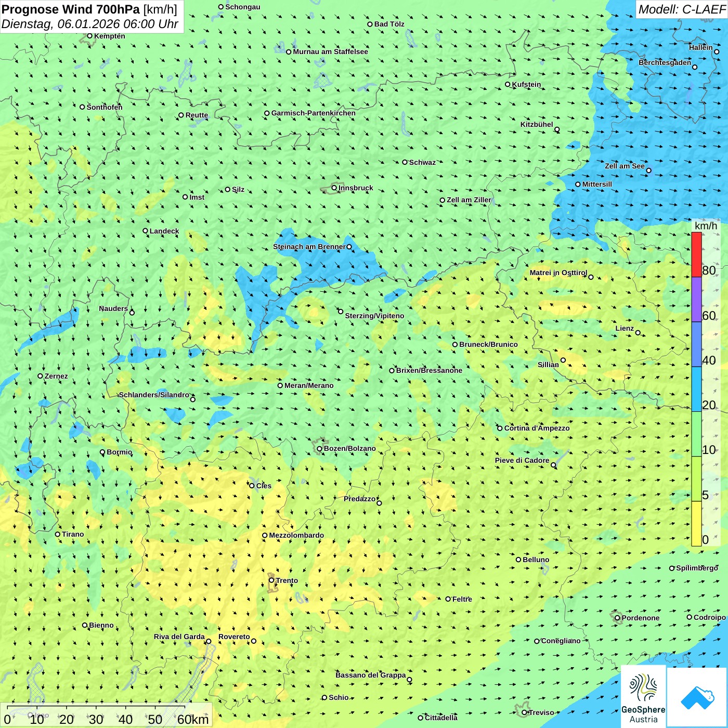Viewport: 728px width, 728px height.
Task: Click the 'Garmisch-Partenkirchen' city label
Action: 313,113
